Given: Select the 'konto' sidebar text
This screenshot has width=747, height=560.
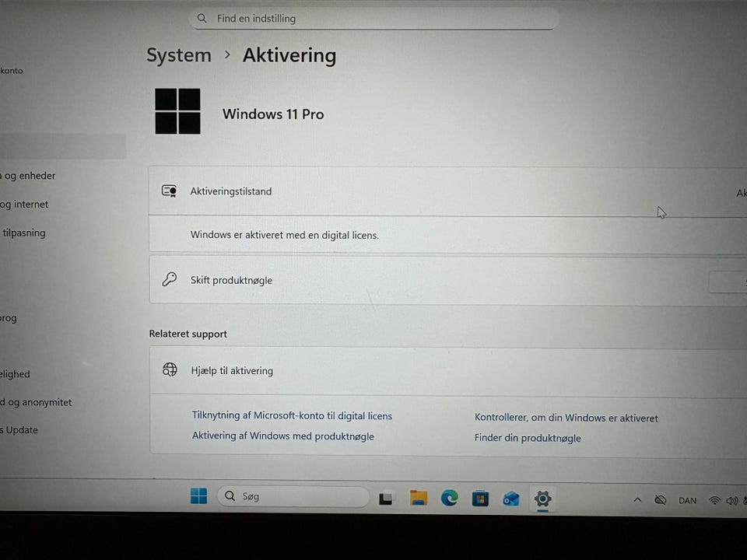Looking at the screenshot, I should pyautogui.click(x=12, y=71).
